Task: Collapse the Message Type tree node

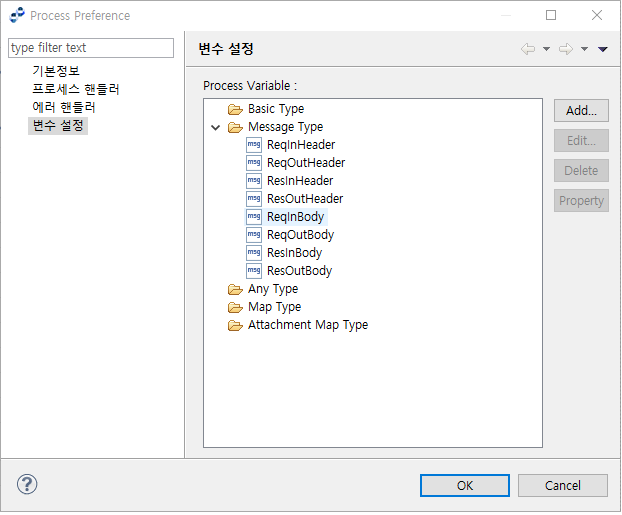Action: (215, 127)
